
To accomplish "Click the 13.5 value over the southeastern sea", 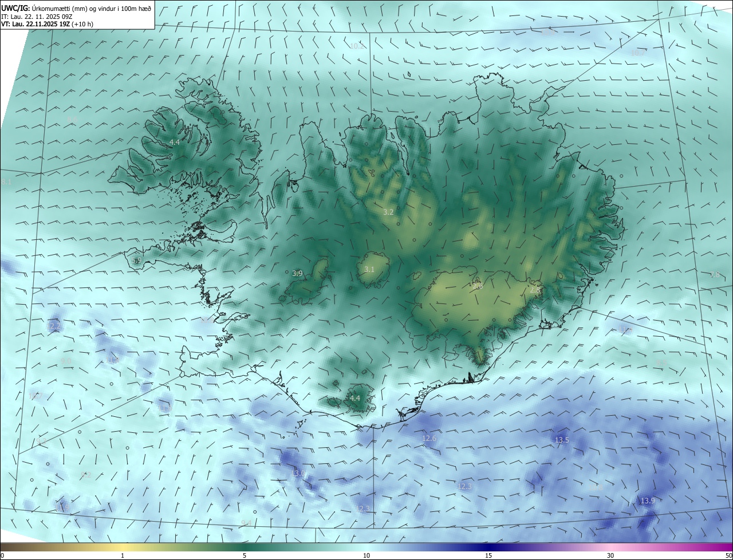I will (x=562, y=440).
